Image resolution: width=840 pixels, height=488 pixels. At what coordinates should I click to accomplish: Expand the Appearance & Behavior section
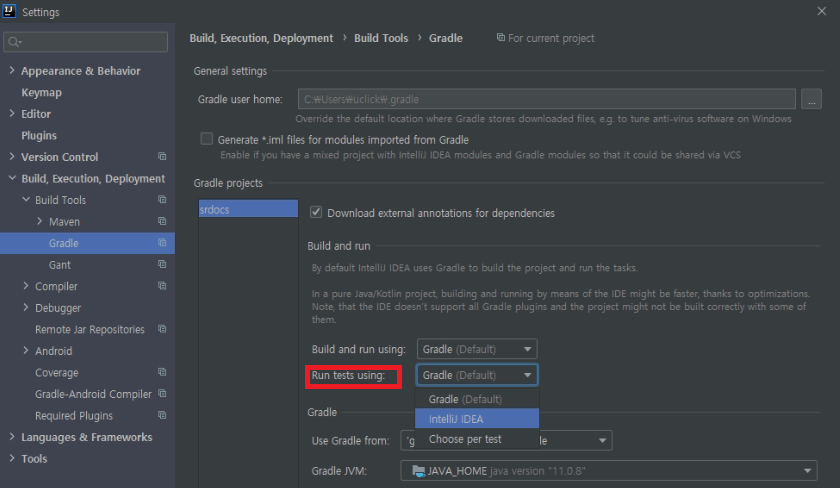[12, 70]
